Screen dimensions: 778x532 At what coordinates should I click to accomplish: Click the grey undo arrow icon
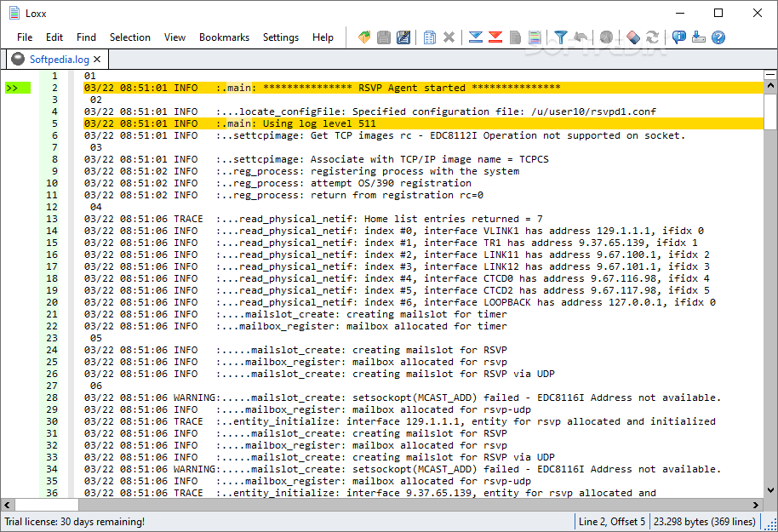[x=581, y=37]
